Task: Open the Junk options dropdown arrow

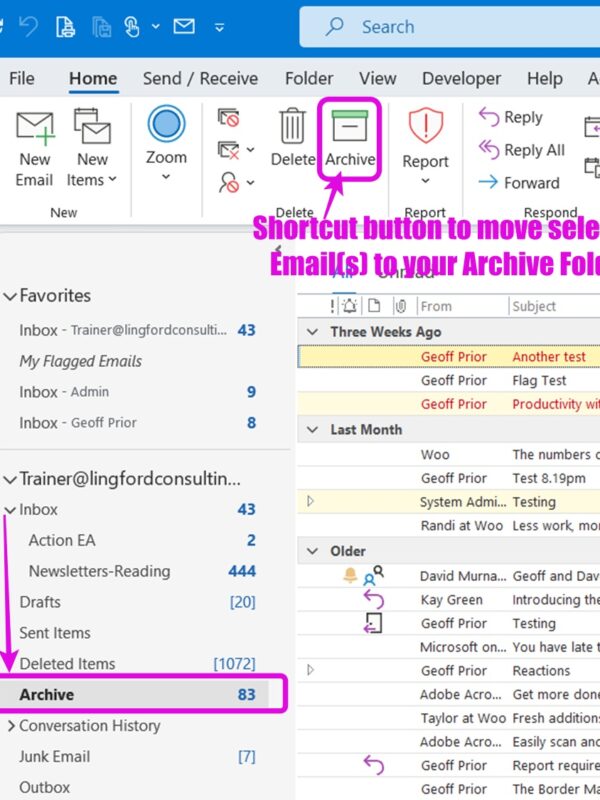Action: [x=249, y=183]
